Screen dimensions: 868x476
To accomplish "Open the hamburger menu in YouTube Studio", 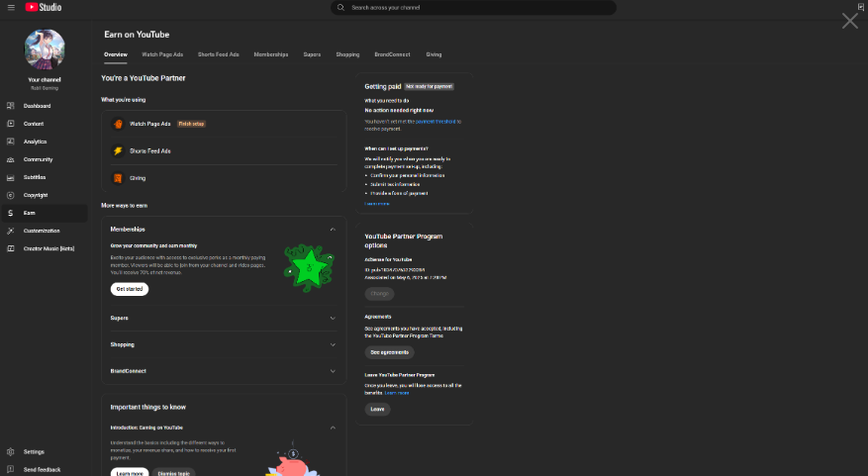I will point(11,7).
